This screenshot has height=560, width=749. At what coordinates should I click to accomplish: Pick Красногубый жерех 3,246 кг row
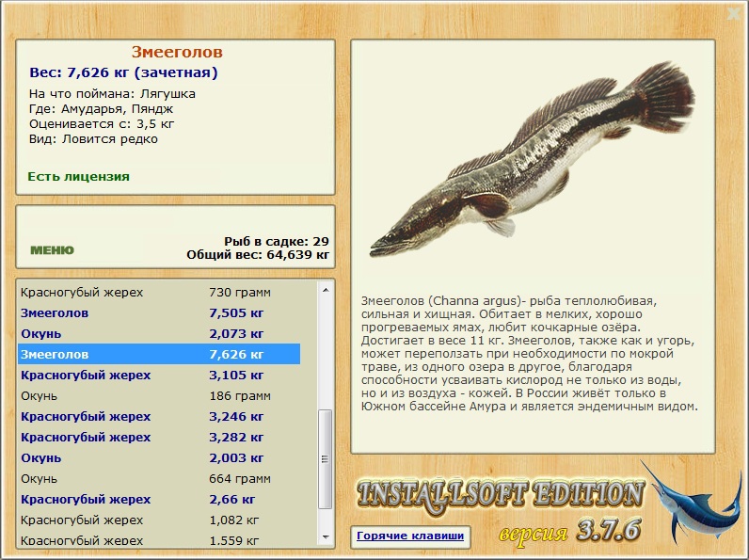click(x=160, y=416)
